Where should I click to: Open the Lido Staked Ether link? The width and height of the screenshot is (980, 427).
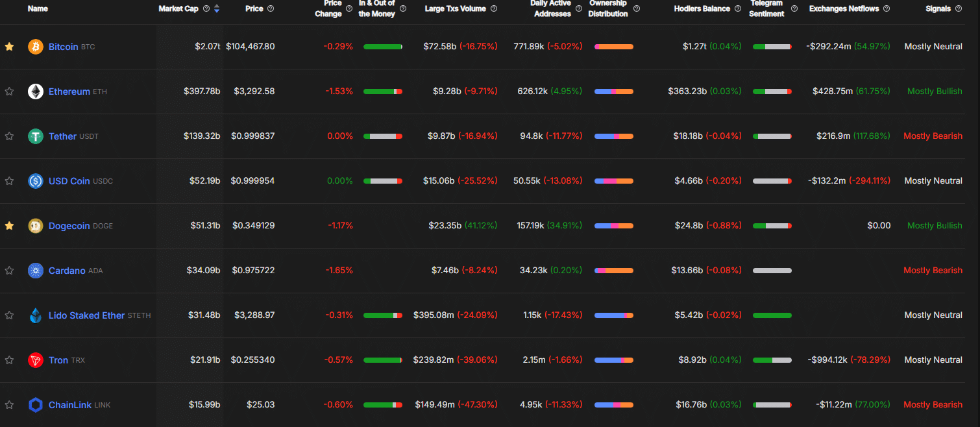[86, 315]
